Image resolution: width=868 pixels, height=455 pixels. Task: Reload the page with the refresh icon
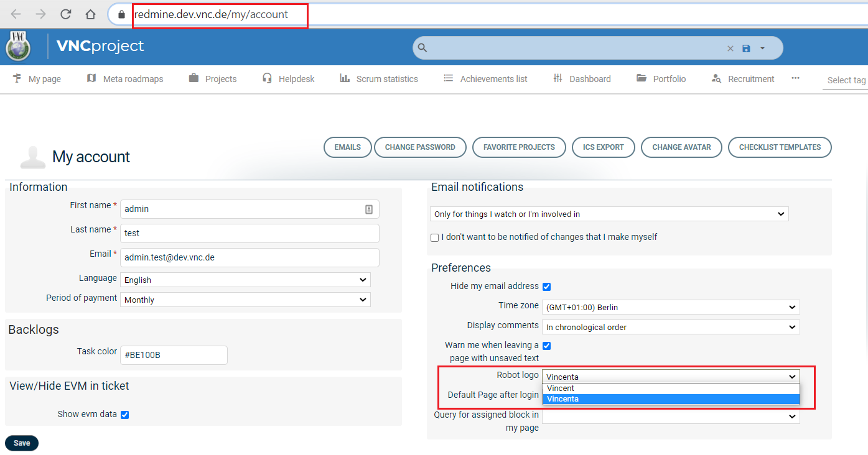66,14
